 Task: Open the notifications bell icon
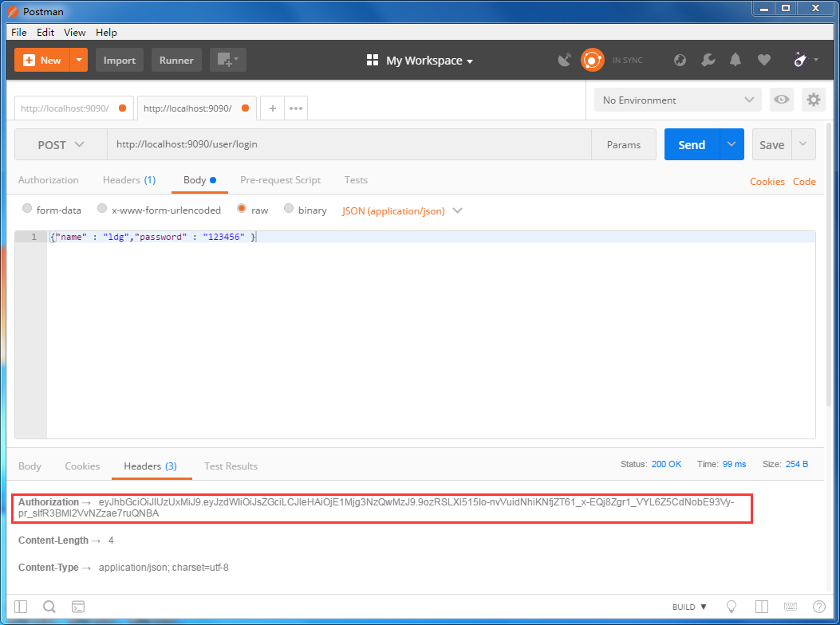(x=735, y=60)
